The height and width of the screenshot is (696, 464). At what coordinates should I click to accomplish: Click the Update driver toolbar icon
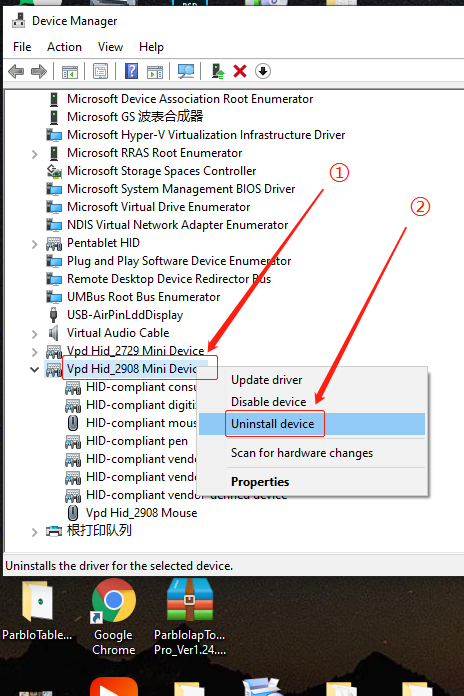coord(218,71)
